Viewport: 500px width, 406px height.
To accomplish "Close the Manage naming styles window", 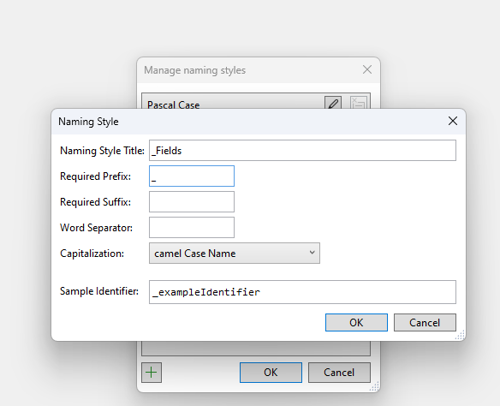I will 367,70.
